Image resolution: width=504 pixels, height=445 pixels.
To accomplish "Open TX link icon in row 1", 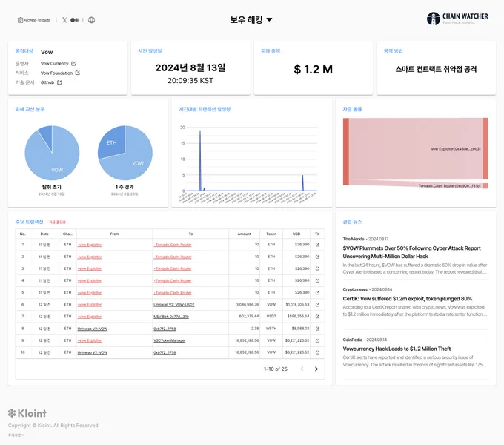I will (317, 245).
